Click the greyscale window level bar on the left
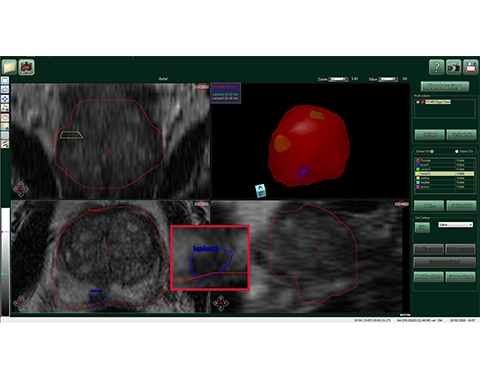480x380 pixels. [x=5, y=262]
